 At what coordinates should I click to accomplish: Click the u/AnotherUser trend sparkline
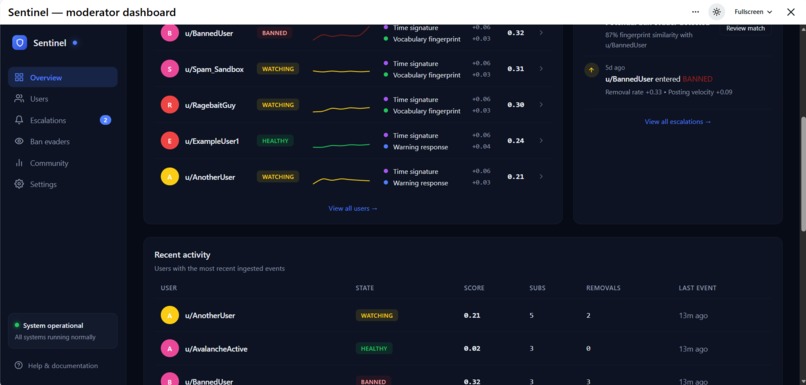click(341, 180)
